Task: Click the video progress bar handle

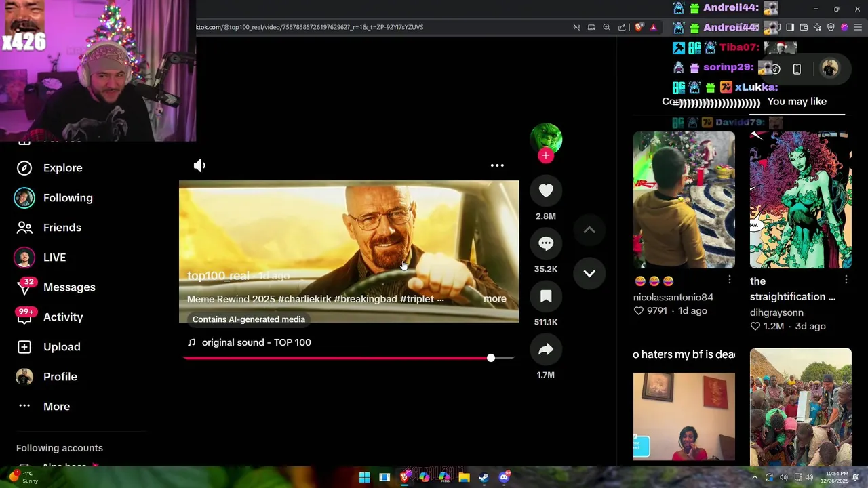Action: (x=491, y=358)
